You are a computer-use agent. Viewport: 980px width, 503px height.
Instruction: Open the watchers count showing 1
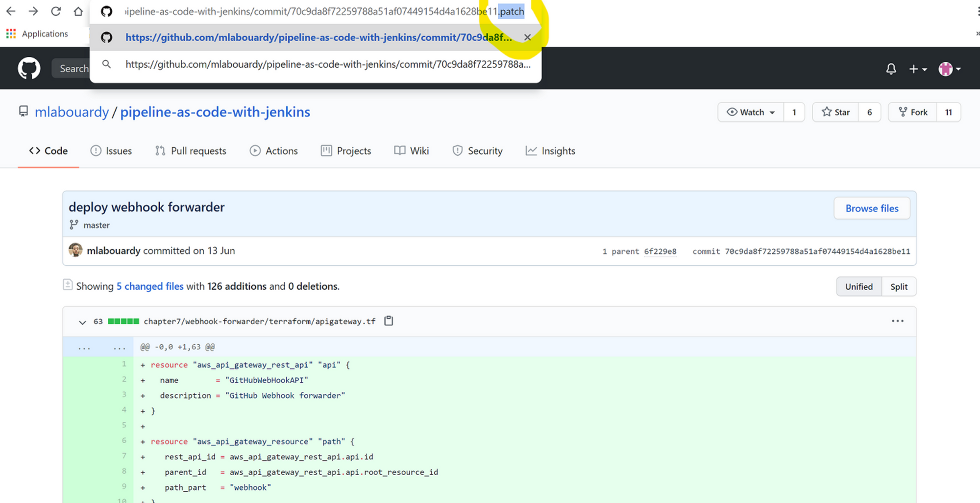794,112
